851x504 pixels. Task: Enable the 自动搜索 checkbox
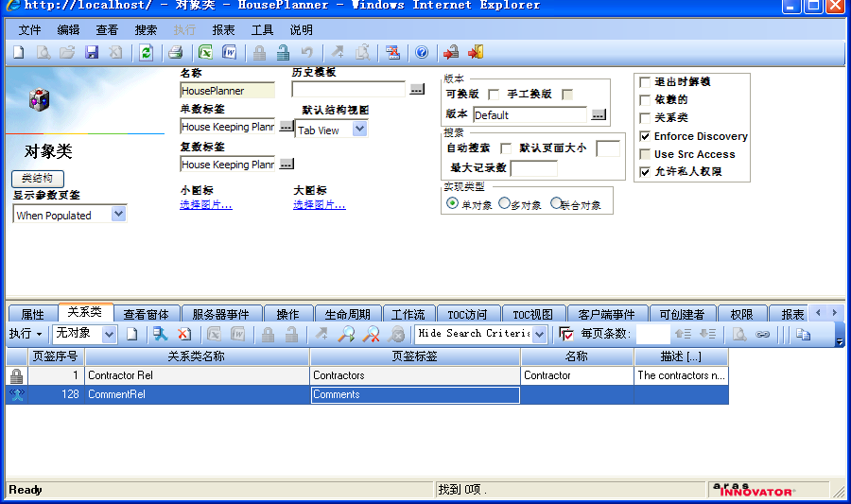pyautogui.click(x=506, y=148)
